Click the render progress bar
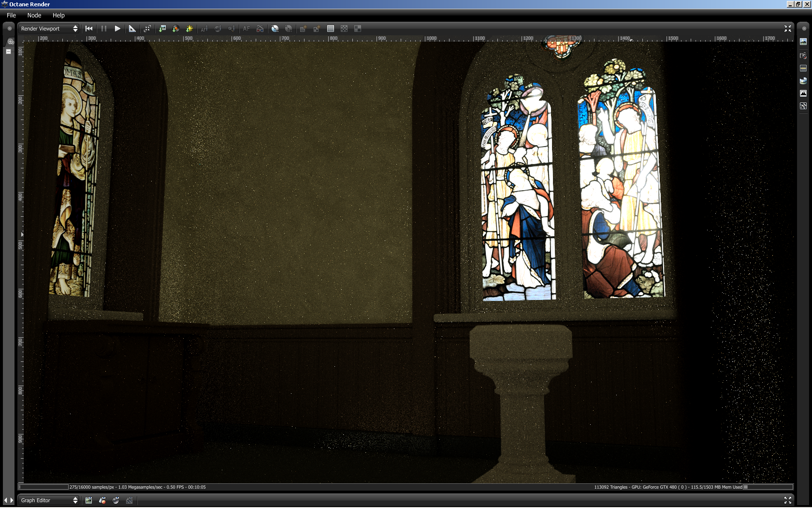This screenshot has height=508, width=812. [43, 487]
